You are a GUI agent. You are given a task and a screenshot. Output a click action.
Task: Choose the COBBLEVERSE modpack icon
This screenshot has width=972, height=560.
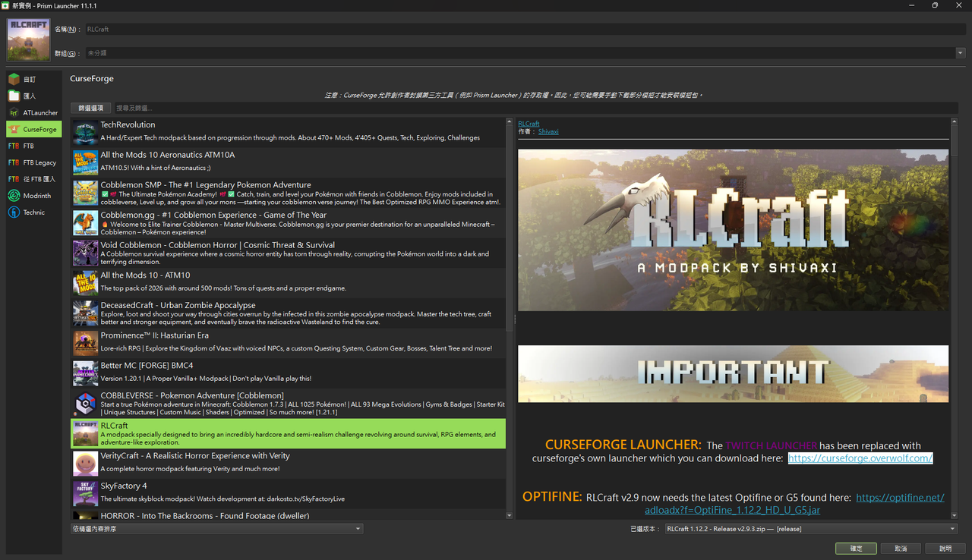click(x=85, y=404)
